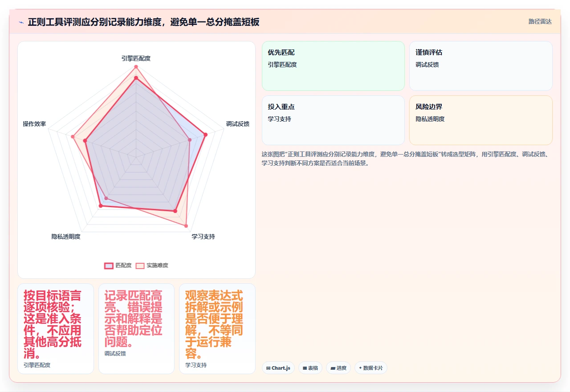Click 隐私透明度 text under 风险边界

click(x=430, y=119)
